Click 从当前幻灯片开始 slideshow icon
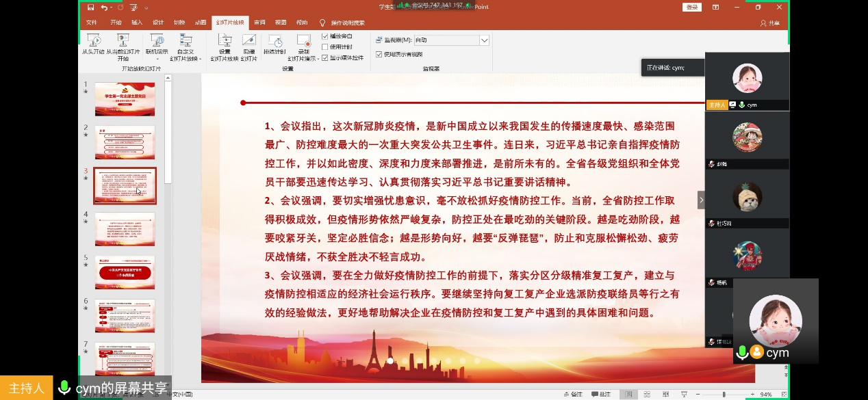This screenshot has height=400, width=868. 123,42
